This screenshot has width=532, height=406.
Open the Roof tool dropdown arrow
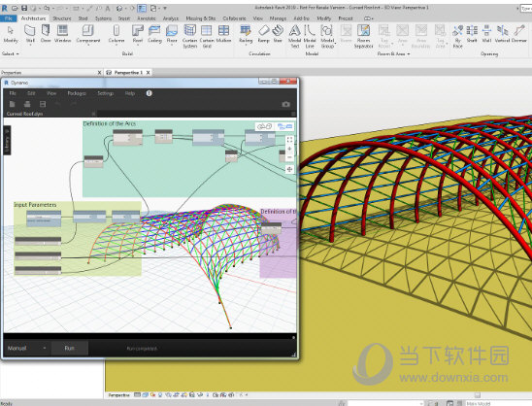pyautogui.click(x=138, y=44)
